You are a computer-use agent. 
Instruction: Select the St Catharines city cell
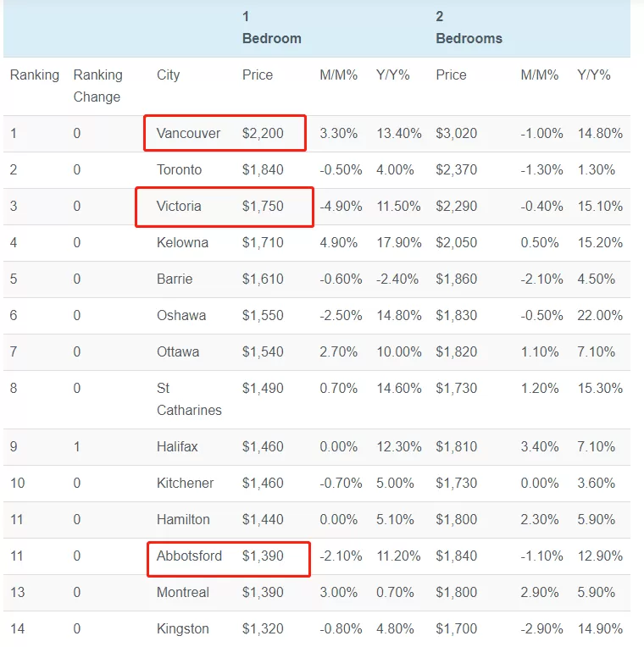point(189,399)
